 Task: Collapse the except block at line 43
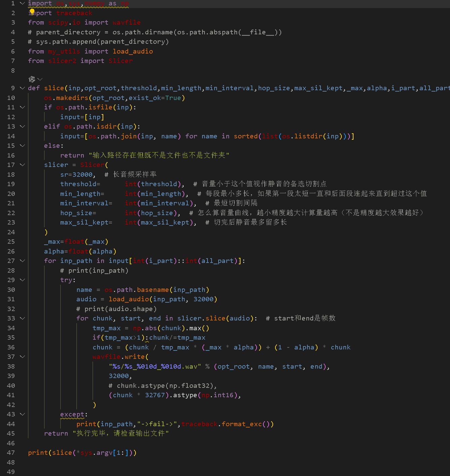coord(22,414)
